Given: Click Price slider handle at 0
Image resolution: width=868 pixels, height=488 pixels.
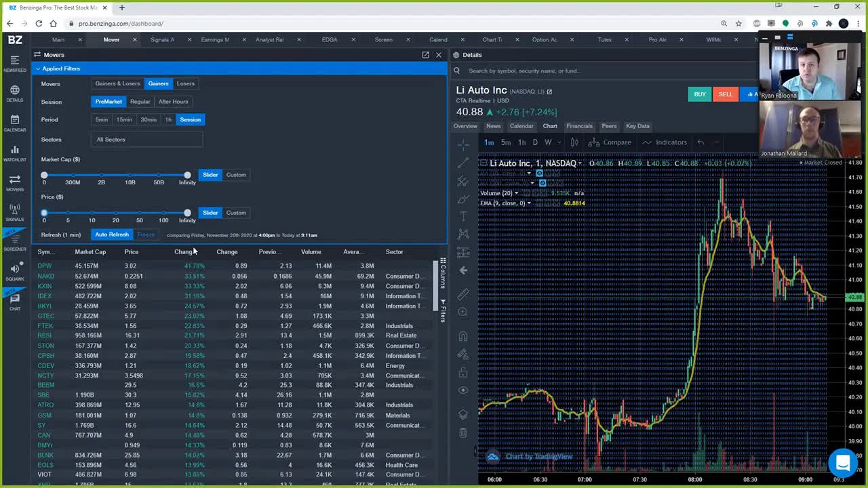Looking at the screenshot, I should [44, 213].
